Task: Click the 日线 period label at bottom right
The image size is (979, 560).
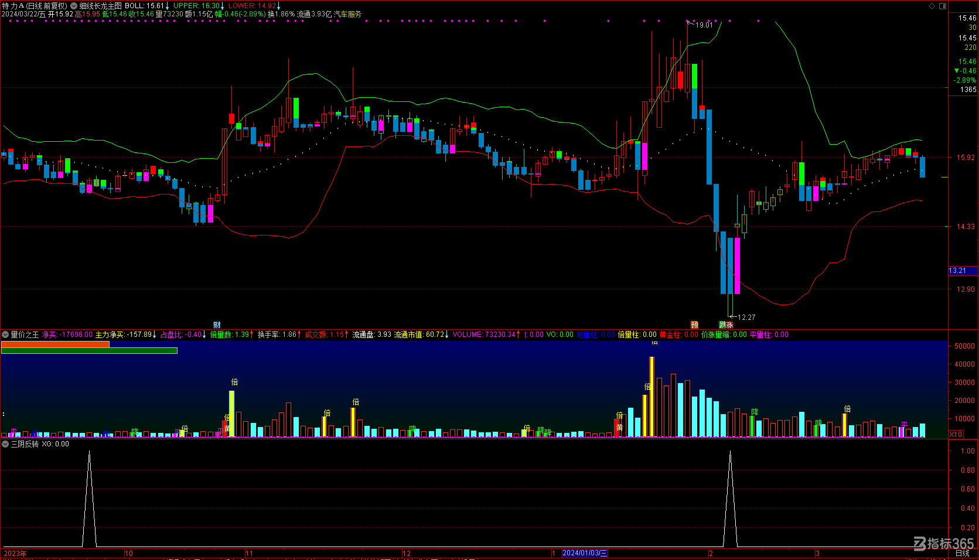Action: point(963,553)
